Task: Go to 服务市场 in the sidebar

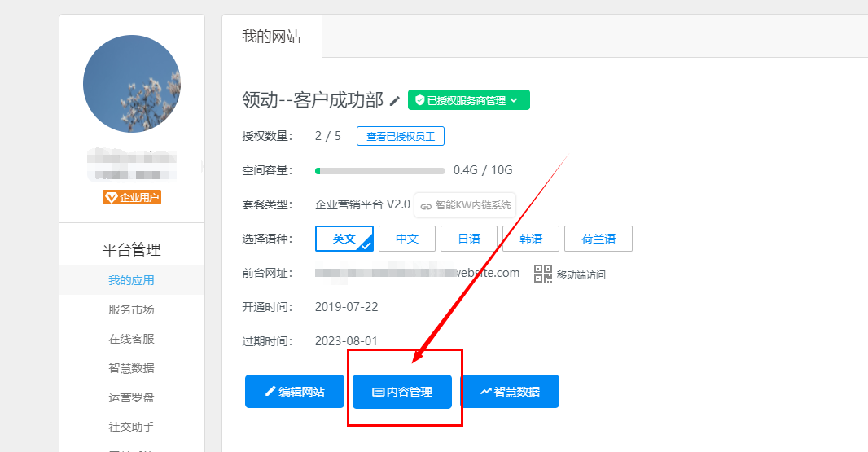Action: pyautogui.click(x=131, y=309)
